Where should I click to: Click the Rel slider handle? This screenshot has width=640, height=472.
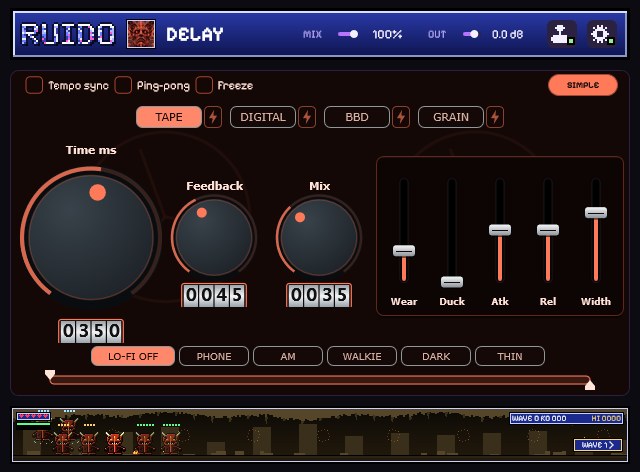pyautogui.click(x=548, y=230)
